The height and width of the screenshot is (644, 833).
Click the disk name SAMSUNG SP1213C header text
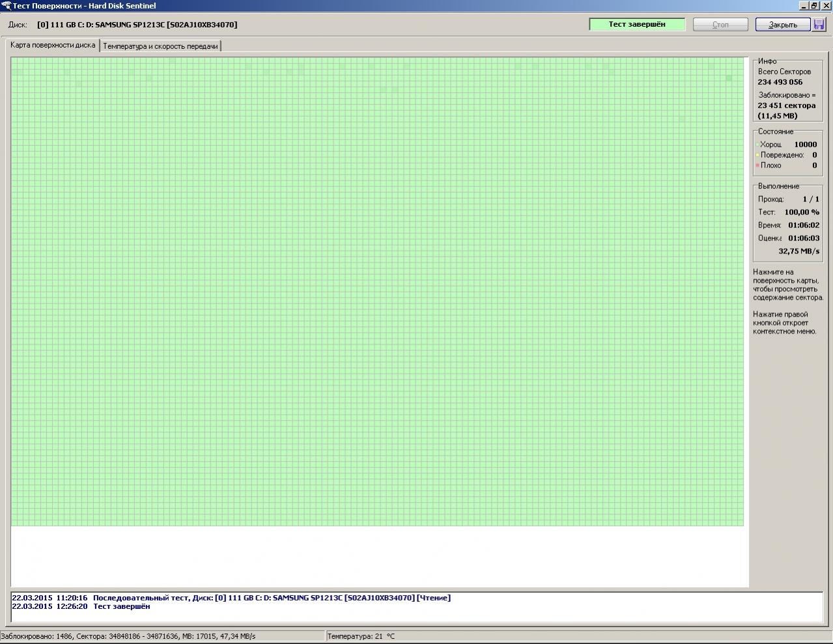[x=137, y=25]
